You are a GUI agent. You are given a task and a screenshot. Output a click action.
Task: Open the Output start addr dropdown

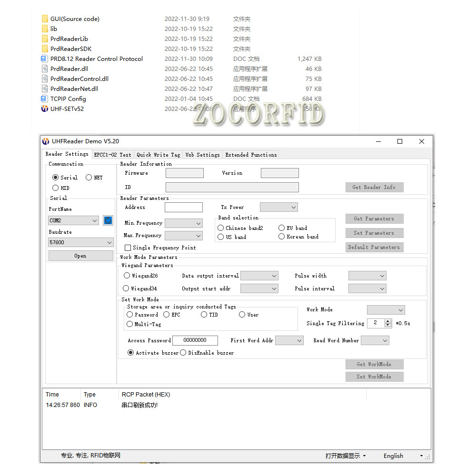coord(259,288)
